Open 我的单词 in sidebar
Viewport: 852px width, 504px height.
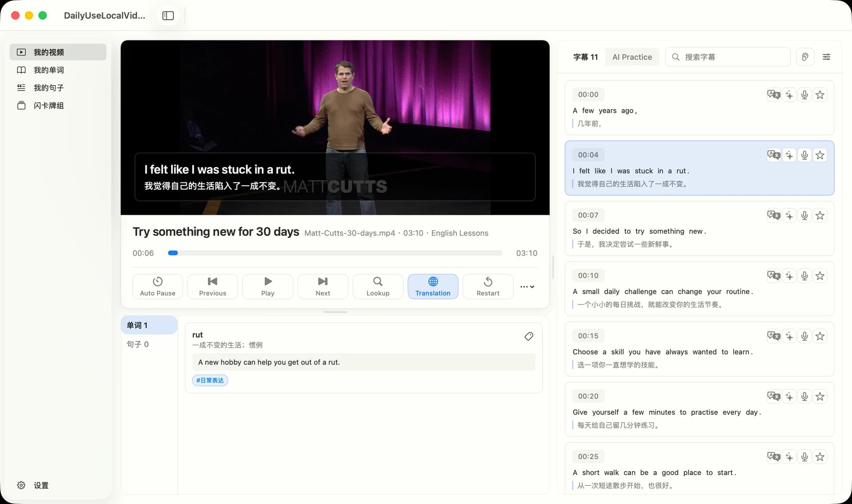pos(58,70)
